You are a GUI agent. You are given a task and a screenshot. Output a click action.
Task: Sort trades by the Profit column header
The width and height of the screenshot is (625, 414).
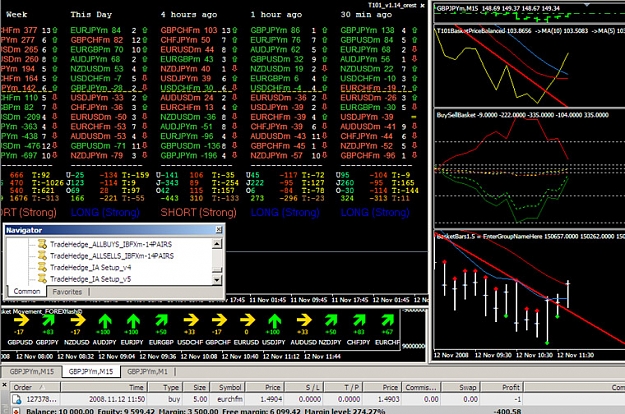click(x=502, y=387)
